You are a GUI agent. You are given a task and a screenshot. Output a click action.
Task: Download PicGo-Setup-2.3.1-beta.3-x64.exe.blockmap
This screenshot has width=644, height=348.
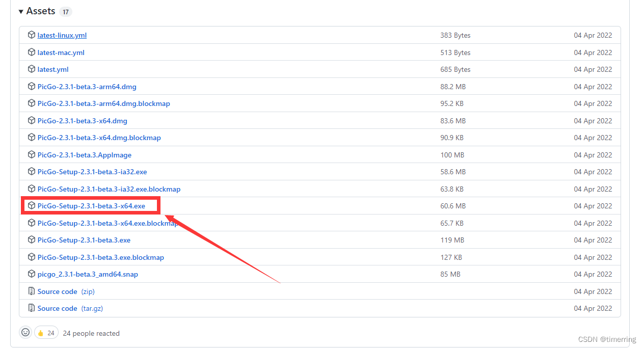108,223
